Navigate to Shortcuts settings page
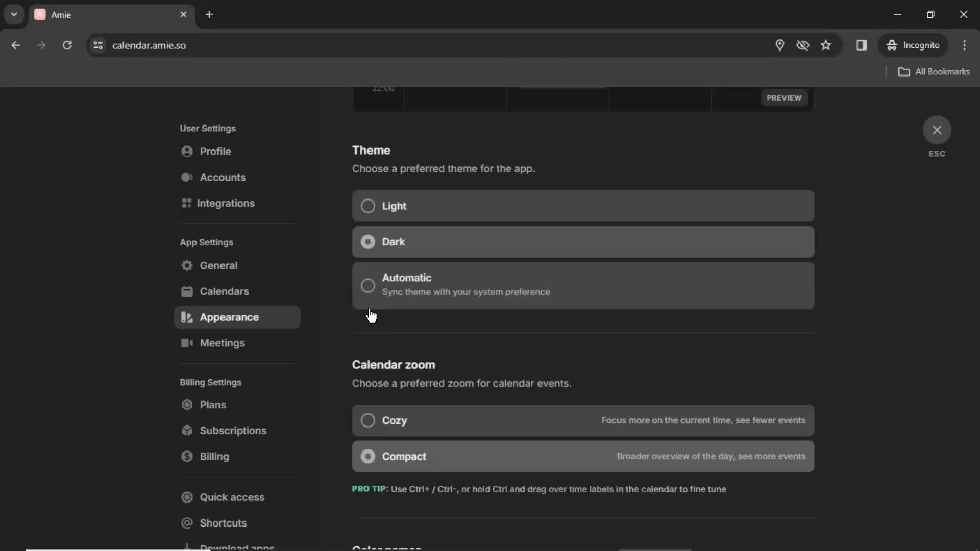The width and height of the screenshot is (980, 551). coord(224,523)
